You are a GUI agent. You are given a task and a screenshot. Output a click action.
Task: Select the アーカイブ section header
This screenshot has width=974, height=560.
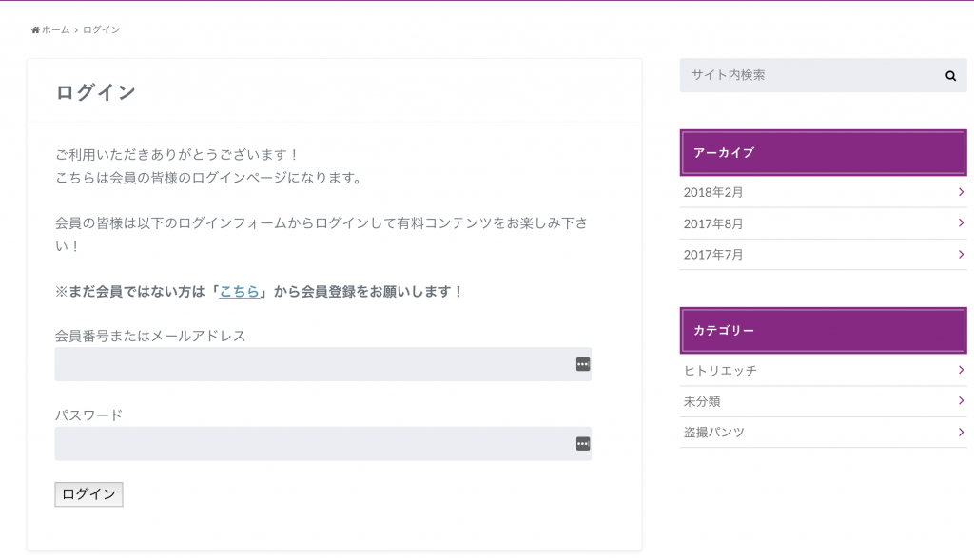[x=823, y=153]
